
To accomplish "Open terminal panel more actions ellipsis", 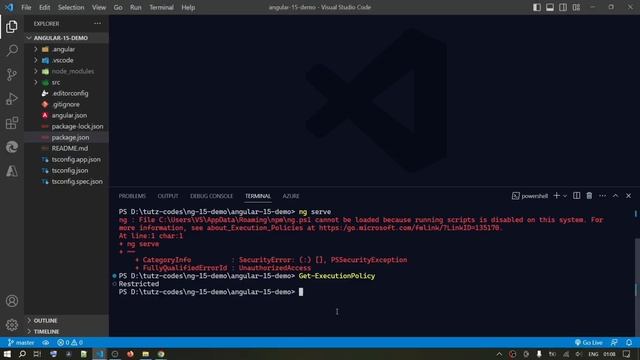I will [x=602, y=196].
